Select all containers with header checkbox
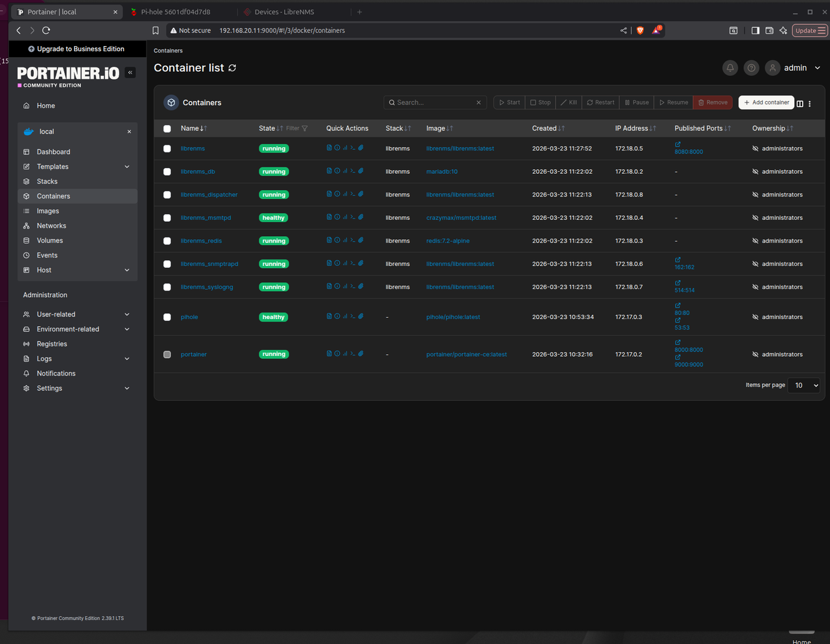 [167, 128]
